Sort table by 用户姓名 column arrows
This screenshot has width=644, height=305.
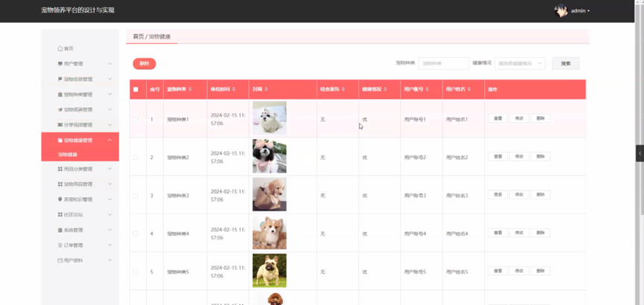[x=469, y=89]
